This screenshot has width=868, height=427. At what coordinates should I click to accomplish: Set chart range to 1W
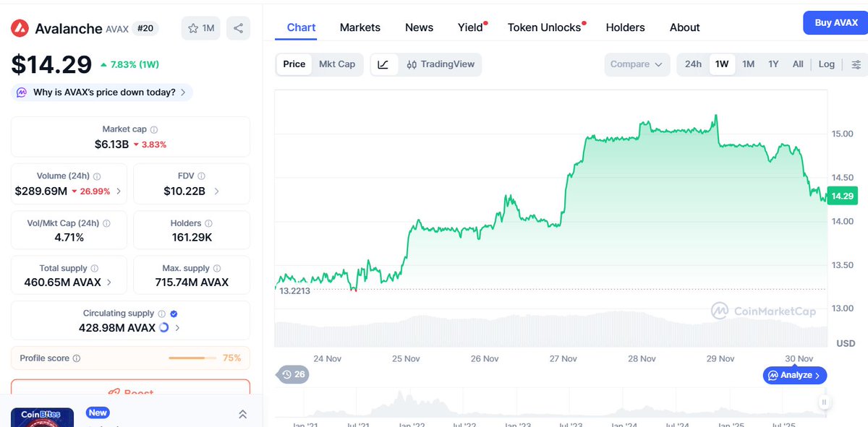point(722,64)
